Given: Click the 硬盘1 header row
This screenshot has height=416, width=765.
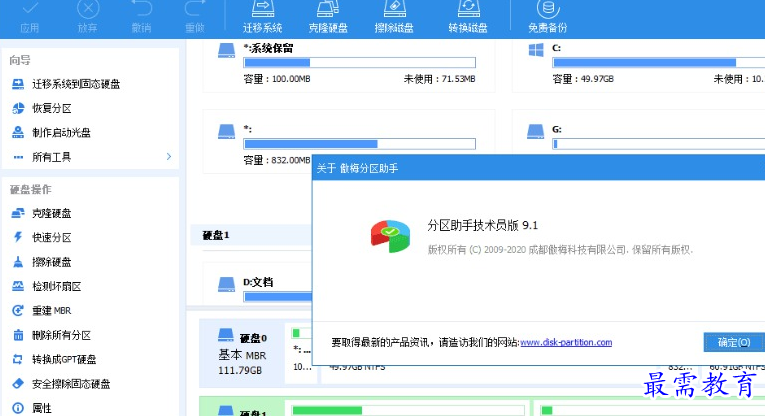Looking at the screenshot, I should click(251, 235).
